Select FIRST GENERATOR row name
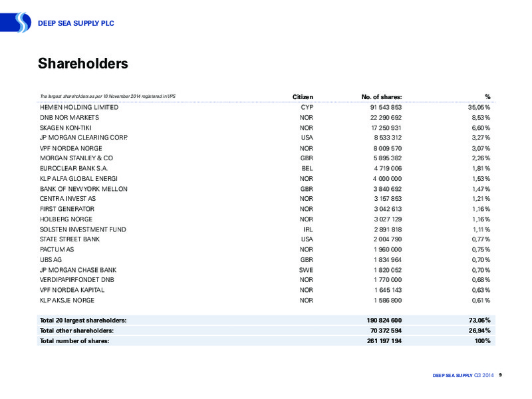The image size is (532, 399). (67, 209)
